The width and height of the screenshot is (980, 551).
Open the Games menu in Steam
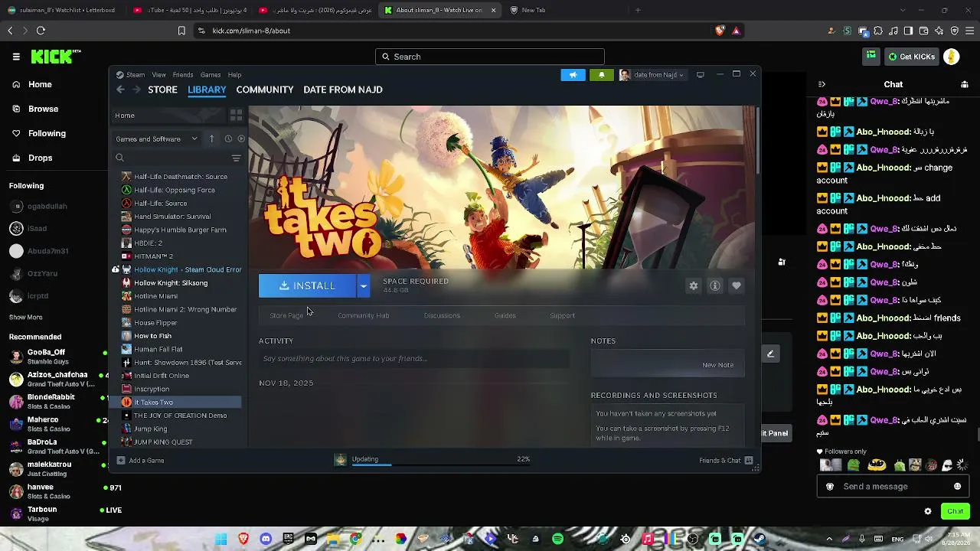tap(211, 75)
